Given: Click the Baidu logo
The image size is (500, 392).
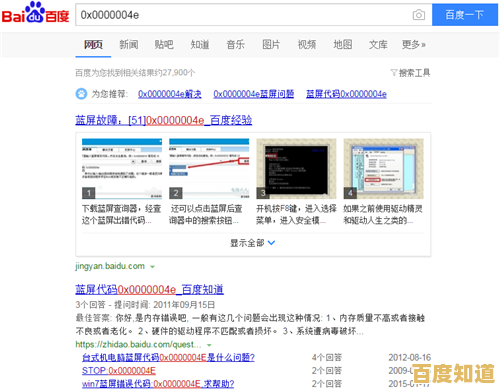Looking at the screenshot, I should (35, 13).
